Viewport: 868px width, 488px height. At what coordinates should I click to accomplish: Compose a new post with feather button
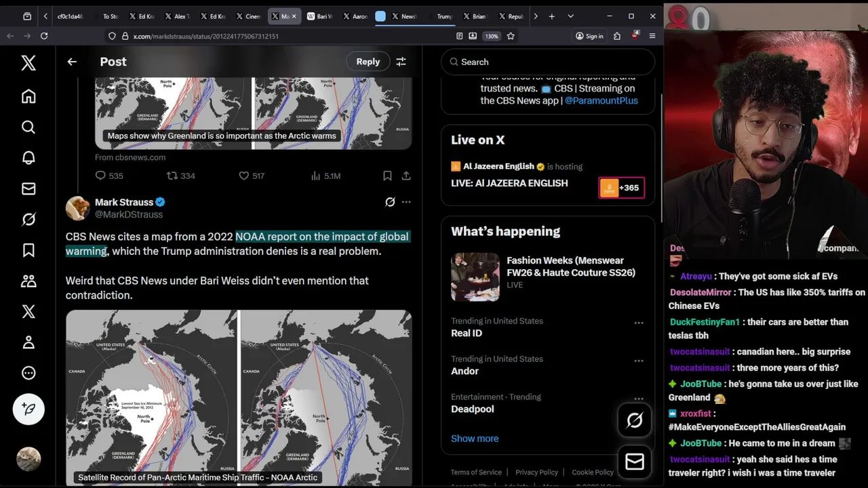(x=28, y=409)
